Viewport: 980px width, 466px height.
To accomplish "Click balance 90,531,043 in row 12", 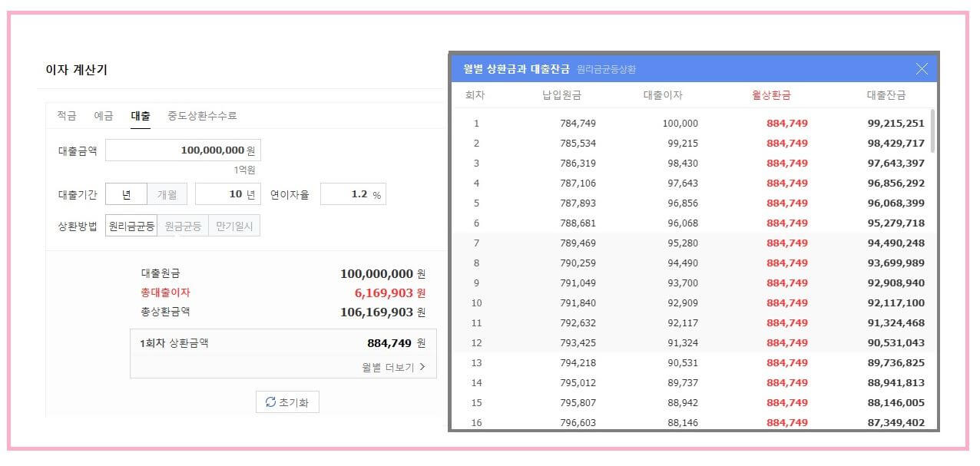I will coord(896,342).
